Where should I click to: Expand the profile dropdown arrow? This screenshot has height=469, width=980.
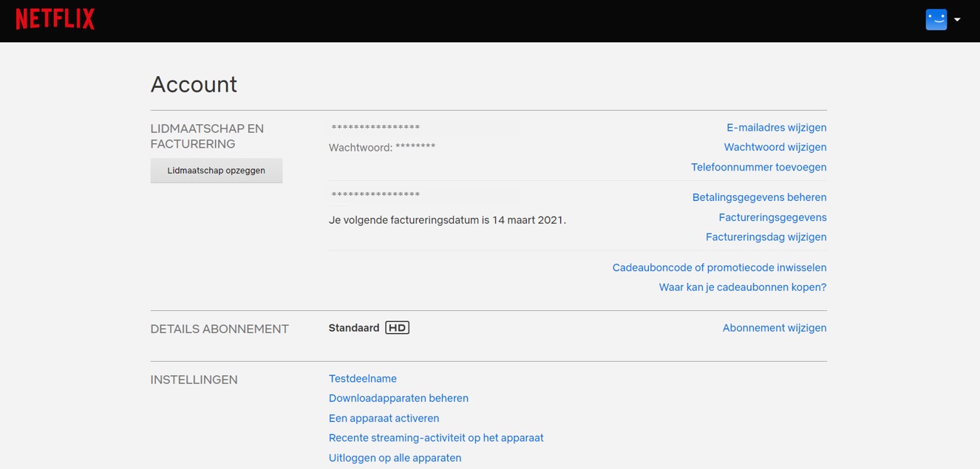[x=957, y=20]
